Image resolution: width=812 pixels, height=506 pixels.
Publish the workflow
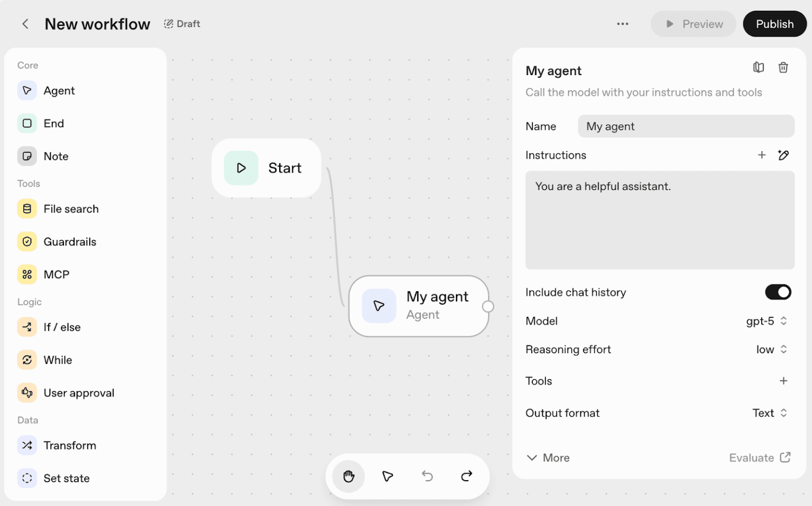[x=774, y=24]
